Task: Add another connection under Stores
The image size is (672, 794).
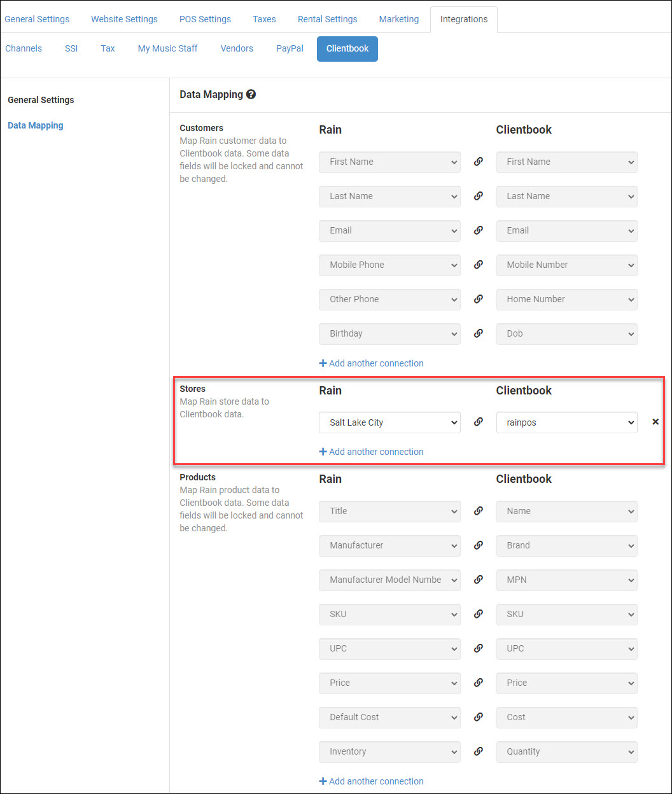Action: (371, 451)
